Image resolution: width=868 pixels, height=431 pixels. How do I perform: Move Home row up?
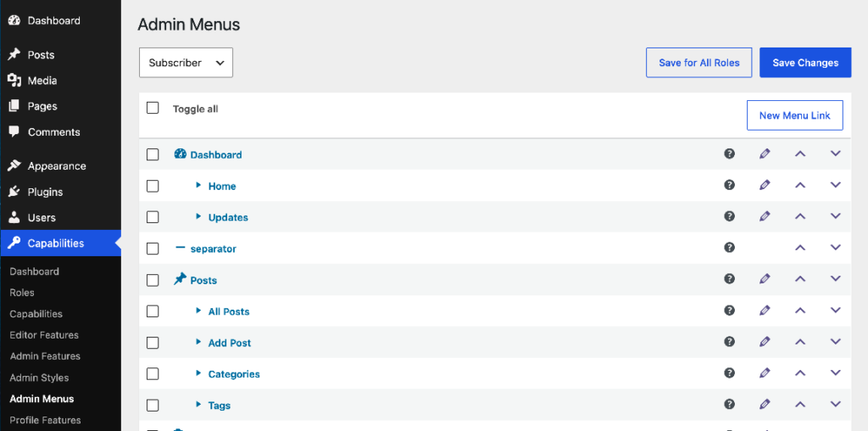[800, 184]
